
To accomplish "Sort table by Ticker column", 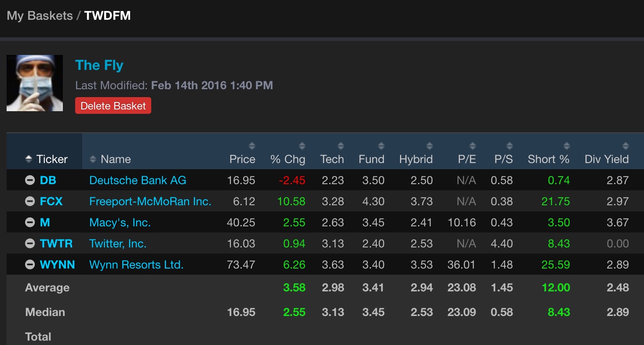I will (x=47, y=159).
